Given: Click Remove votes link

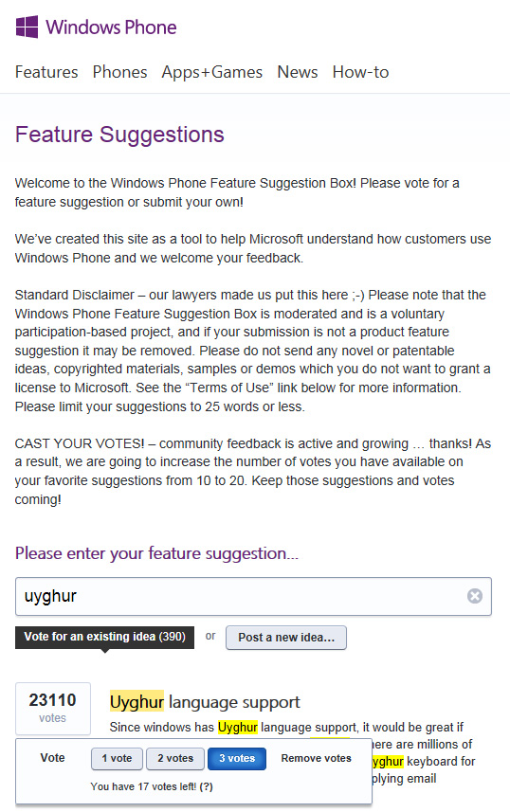Looking at the screenshot, I should click(x=317, y=758).
